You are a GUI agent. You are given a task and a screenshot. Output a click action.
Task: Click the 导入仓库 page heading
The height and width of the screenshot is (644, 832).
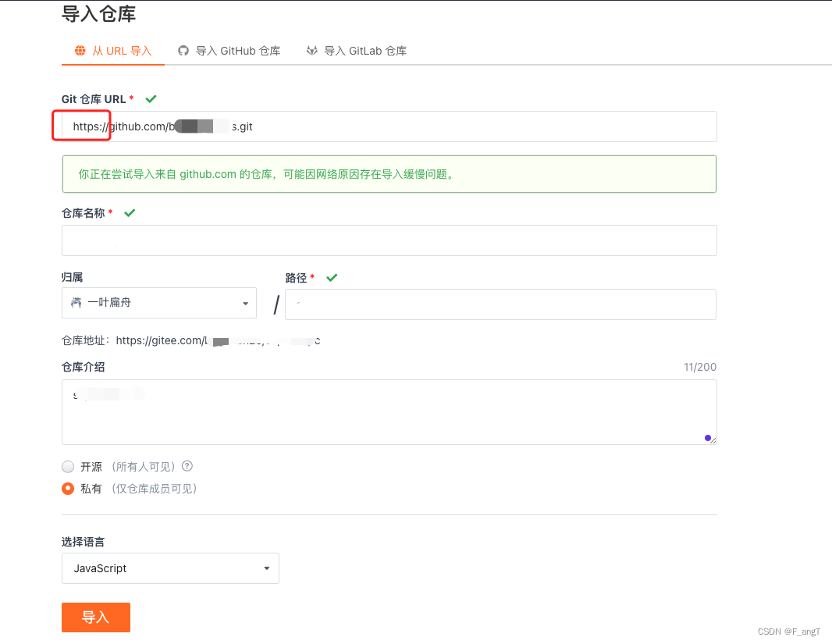click(98, 14)
